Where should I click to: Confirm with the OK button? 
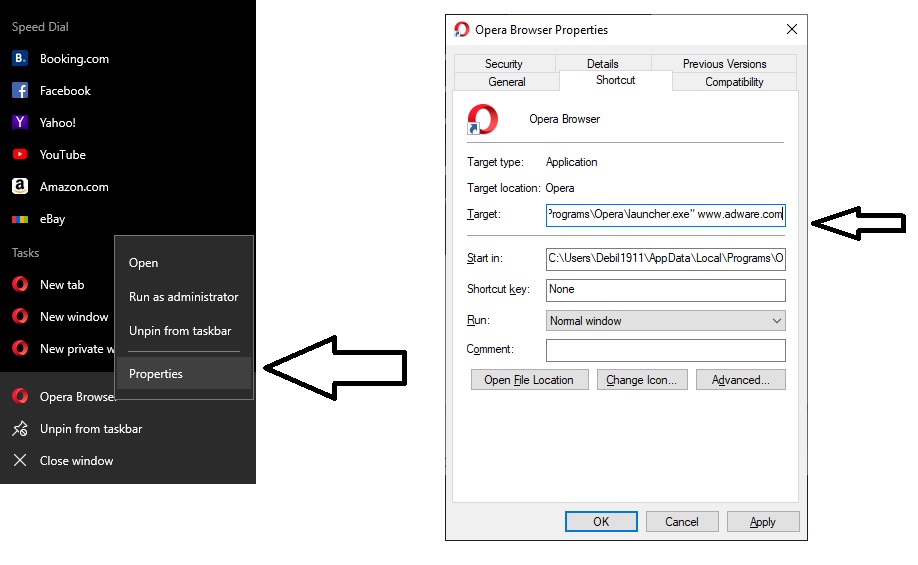coord(601,522)
